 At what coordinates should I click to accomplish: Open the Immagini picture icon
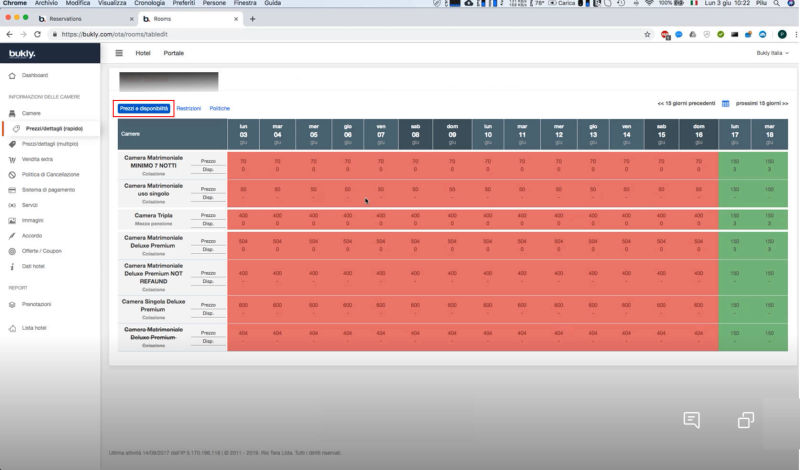[x=12, y=220]
